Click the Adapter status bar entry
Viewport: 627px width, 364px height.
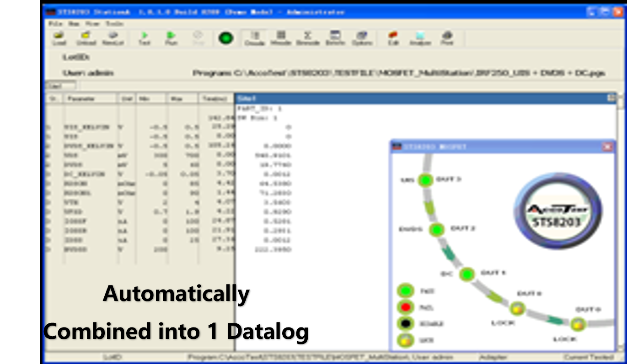tap(493, 357)
